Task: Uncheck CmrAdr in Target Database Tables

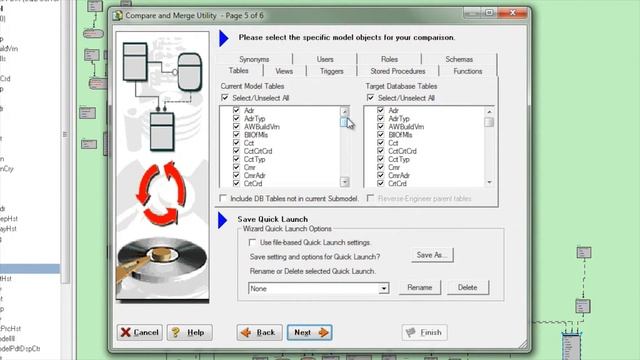Action: point(380,176)
